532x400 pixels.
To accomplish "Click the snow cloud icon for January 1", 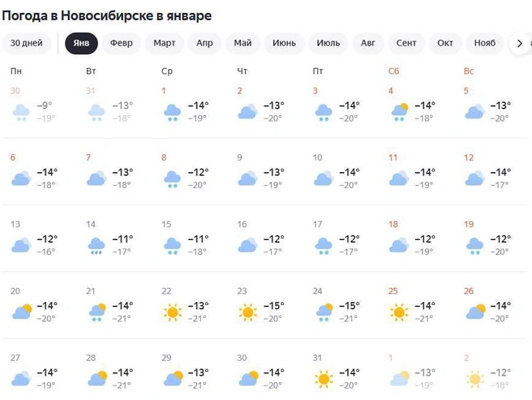I will click(173, 113).
